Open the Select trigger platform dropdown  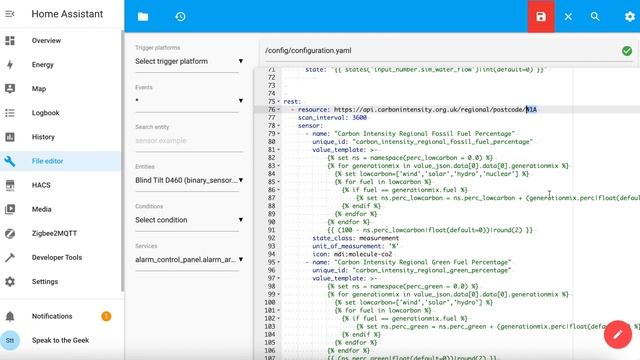[x=189, y=61]
